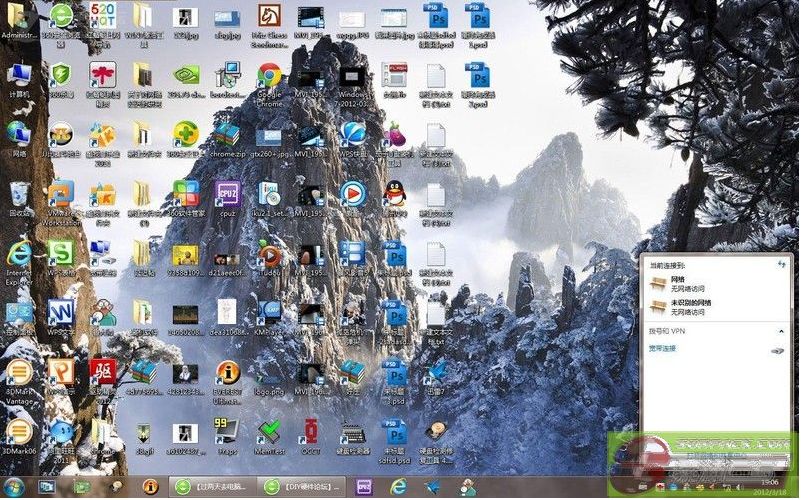The height and width of the screenshot is (500, 801).
Task: Open the Recycle Bin icon
Action: (x=18, y=194)
